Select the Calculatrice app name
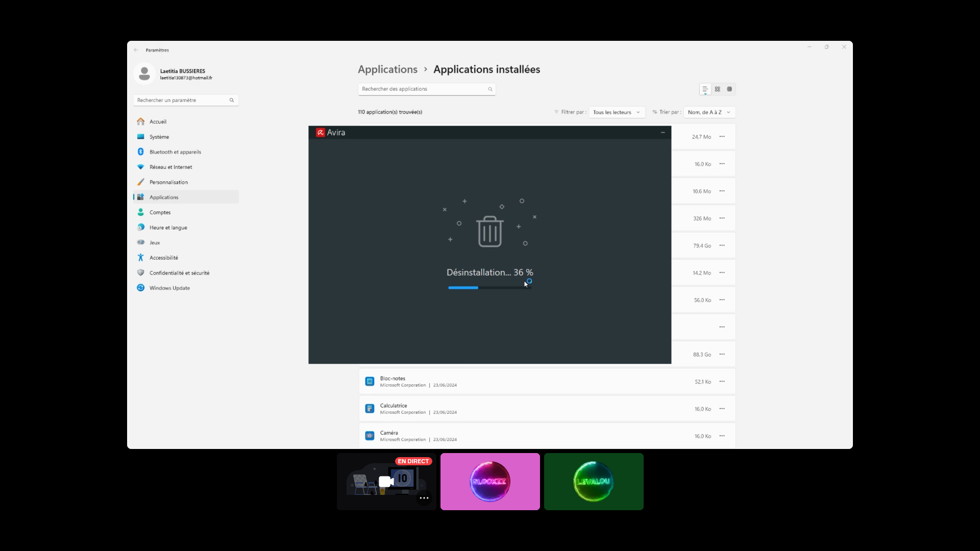The width and height of the screenshot is (980, 551). (394, 406)
